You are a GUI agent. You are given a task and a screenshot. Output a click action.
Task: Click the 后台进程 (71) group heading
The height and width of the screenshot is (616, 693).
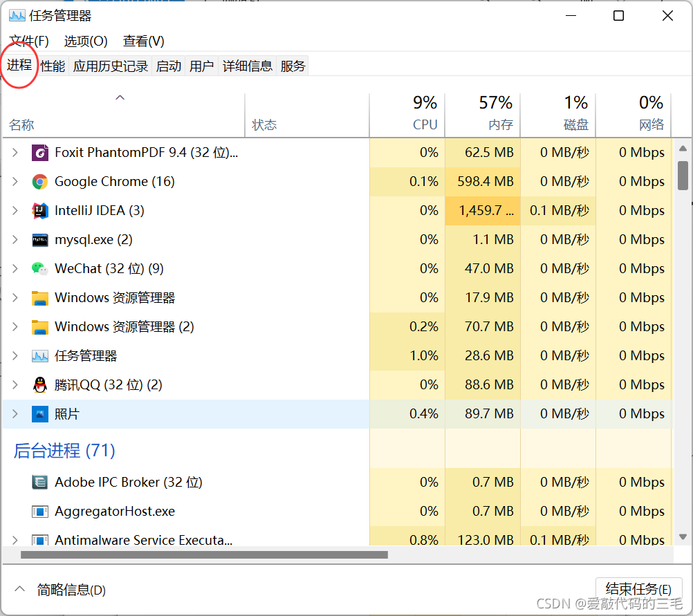64,451
